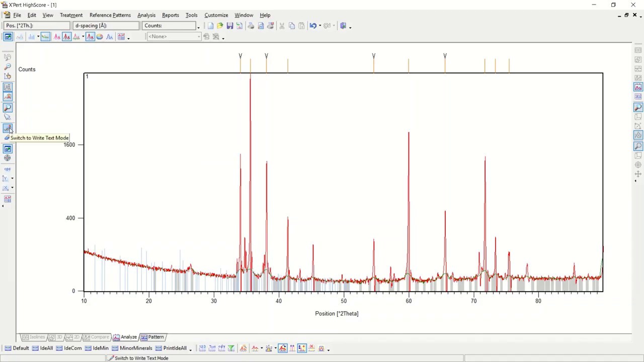Image resolution: width=644 pixels, height=362 pixels.
Task: Click the d-spacing [Å] field
Action: coord(106,26)
